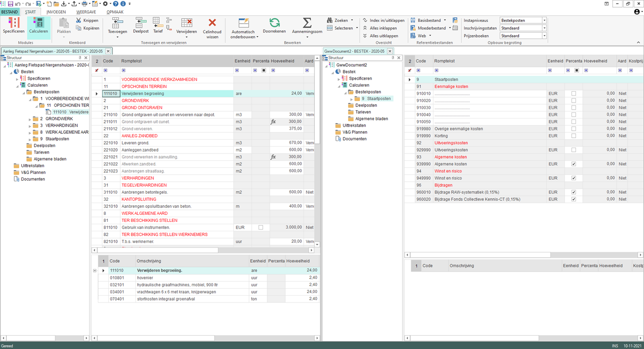Save with the floppy disk icon
Screen dimensions: 644x349
click(x=11, y=4)
